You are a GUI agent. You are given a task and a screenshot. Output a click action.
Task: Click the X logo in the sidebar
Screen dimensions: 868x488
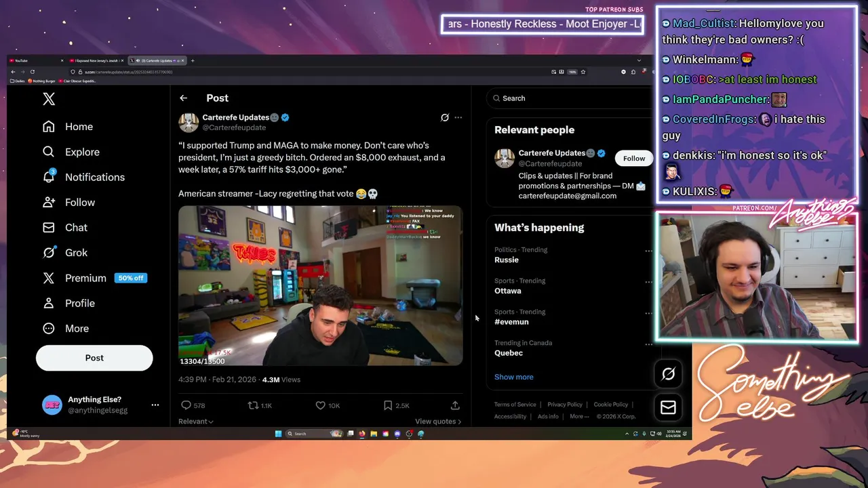[x=49, y=99]
